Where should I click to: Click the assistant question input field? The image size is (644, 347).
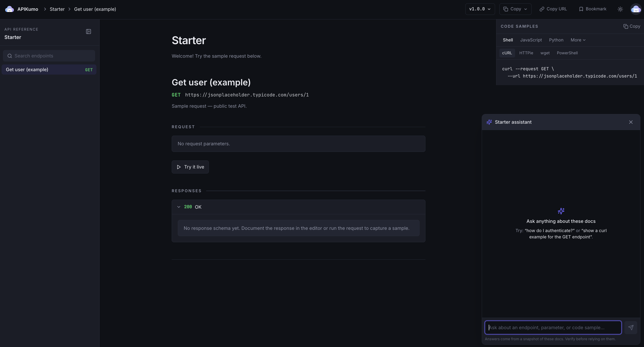click(x=553, y=327)
